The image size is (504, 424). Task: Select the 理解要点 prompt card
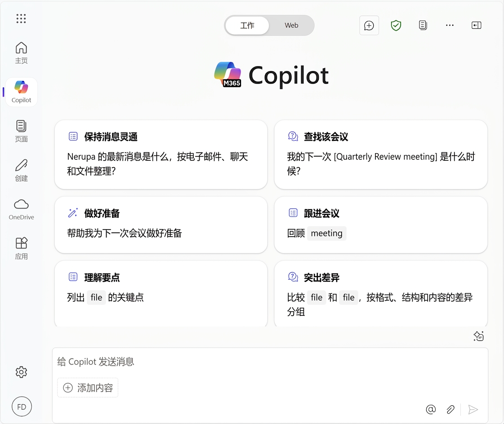161,294
